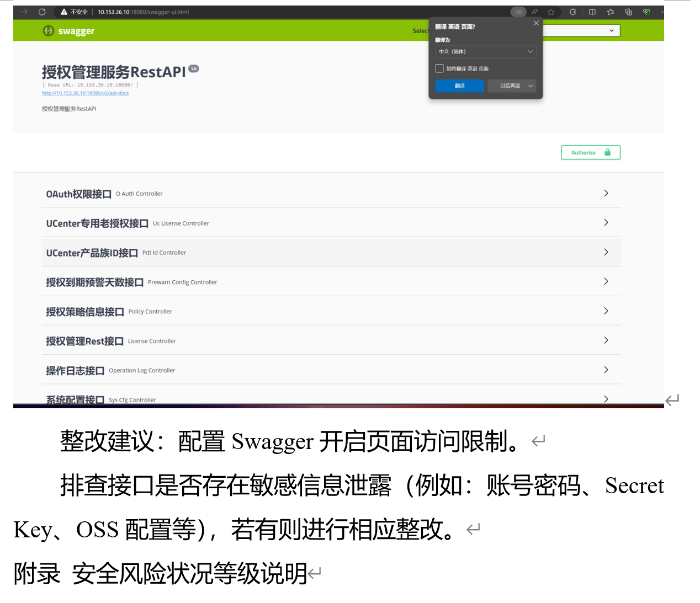Image resolution: width=700 pixels, height=603 pixels.
Task: Click the Uc License Controller label
Action: (x=181, y=223)
